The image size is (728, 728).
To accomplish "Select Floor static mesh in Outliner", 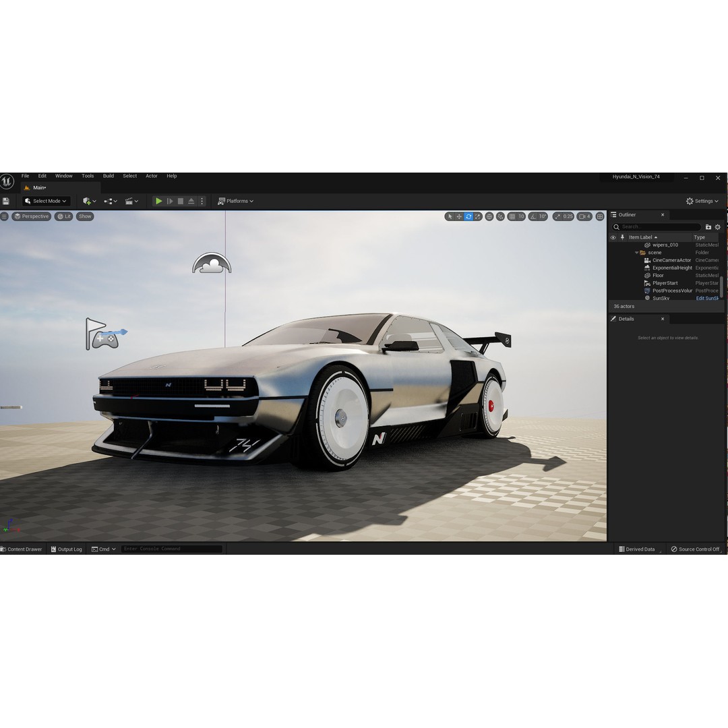I will (x=658, y=276).
